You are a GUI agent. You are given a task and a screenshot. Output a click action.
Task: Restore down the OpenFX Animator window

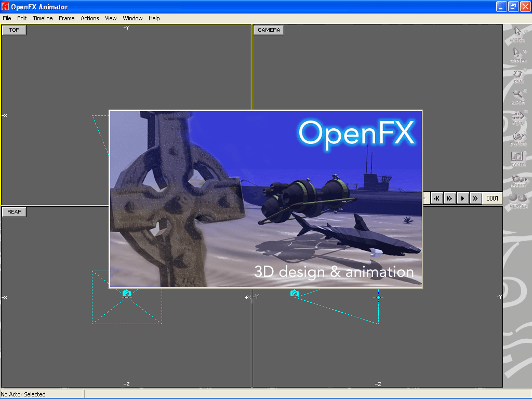pyautogui.click(x=513, y=6)
